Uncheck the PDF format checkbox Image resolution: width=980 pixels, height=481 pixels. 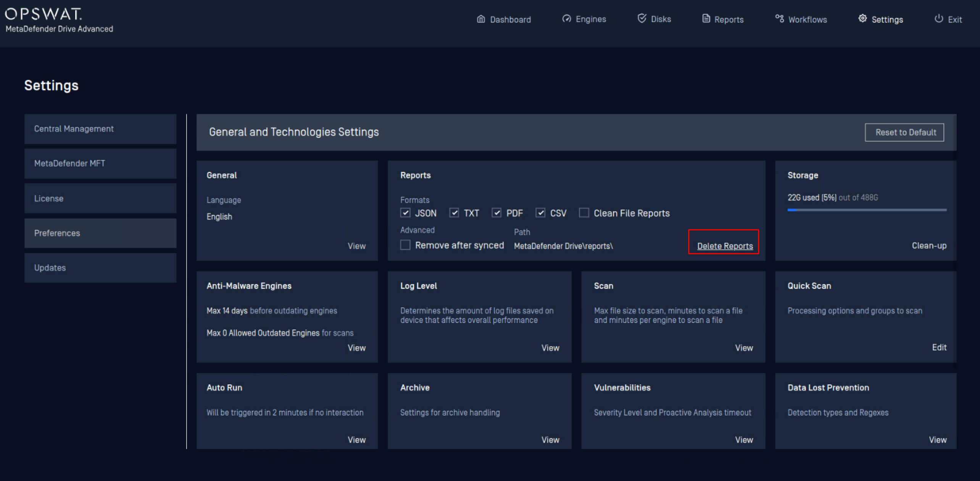[x=496, y=213]
